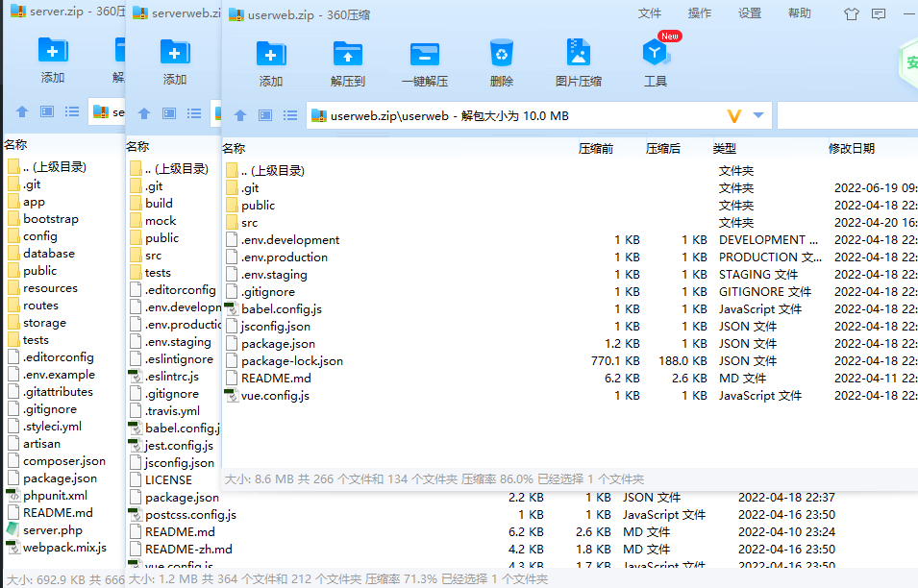The width and height of the screenshot is (918, 588).
Task: Click the skin shirt icon in title bar
Action: point(852,14)
